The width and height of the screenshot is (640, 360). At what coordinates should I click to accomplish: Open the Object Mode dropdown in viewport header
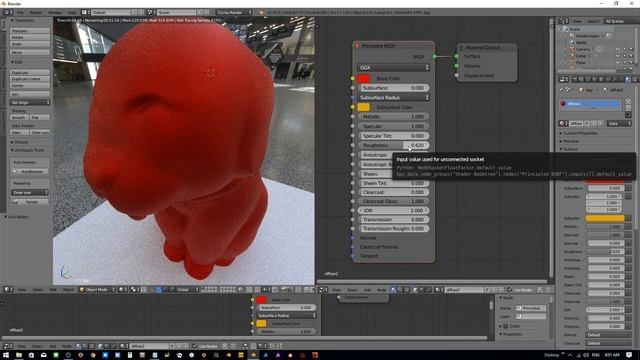coord(98,289)
